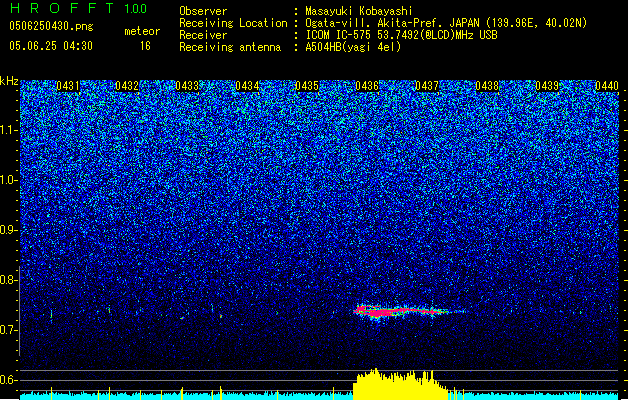Click the 0437 time marker
629x400 pixels.
click(x=427, y=86)
